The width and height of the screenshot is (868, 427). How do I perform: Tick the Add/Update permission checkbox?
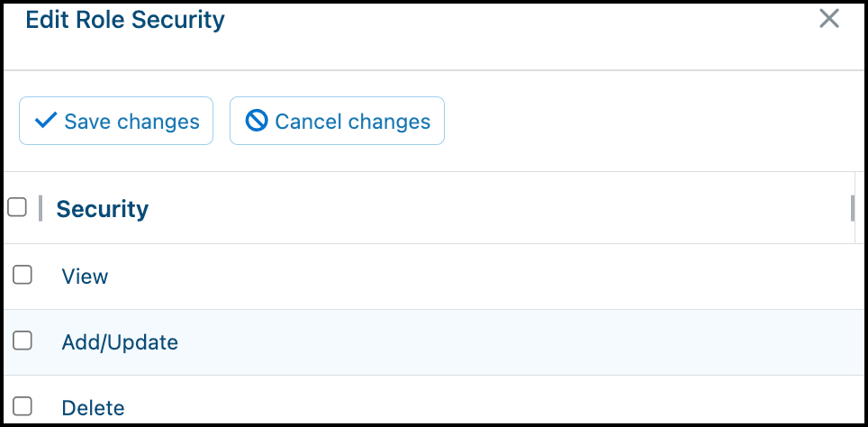(x=23, y=341)
